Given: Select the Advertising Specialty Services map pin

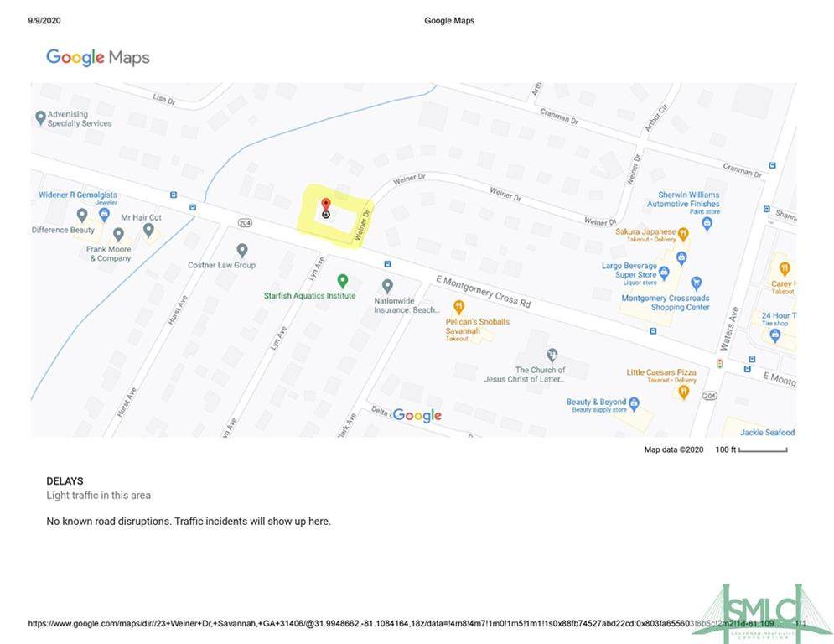Looking at the screenshot, I should coord(40,117).
